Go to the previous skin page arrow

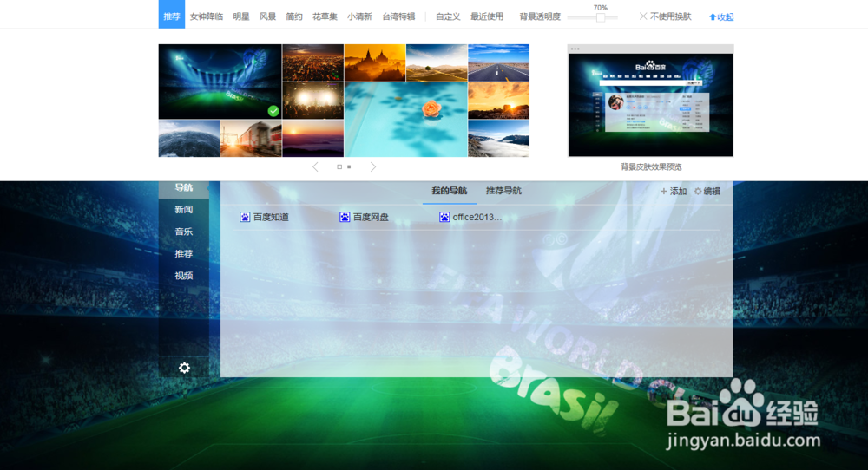pos(315,167)
